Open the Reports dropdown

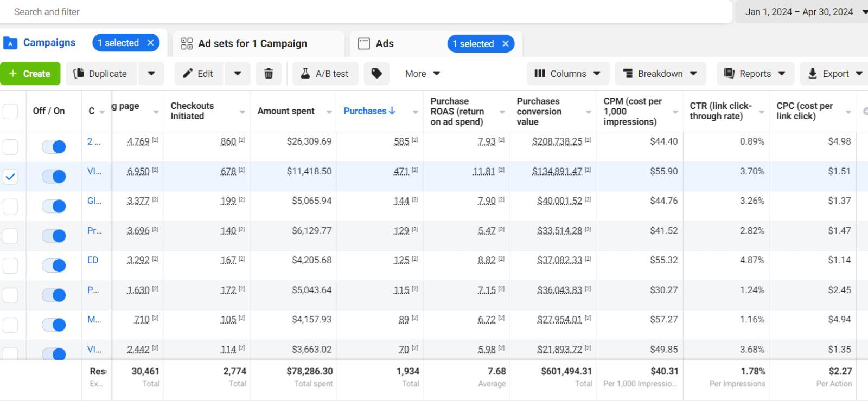pyautogui.click(x=755, y=74)
